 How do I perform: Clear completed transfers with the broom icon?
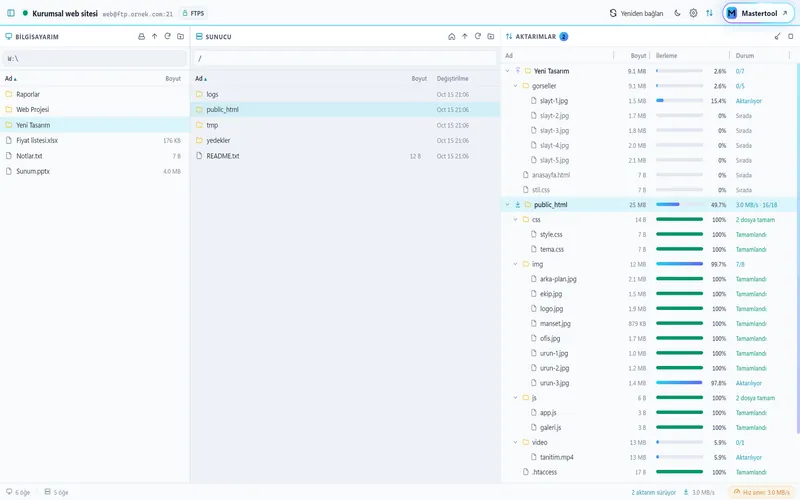pos(778,37)
